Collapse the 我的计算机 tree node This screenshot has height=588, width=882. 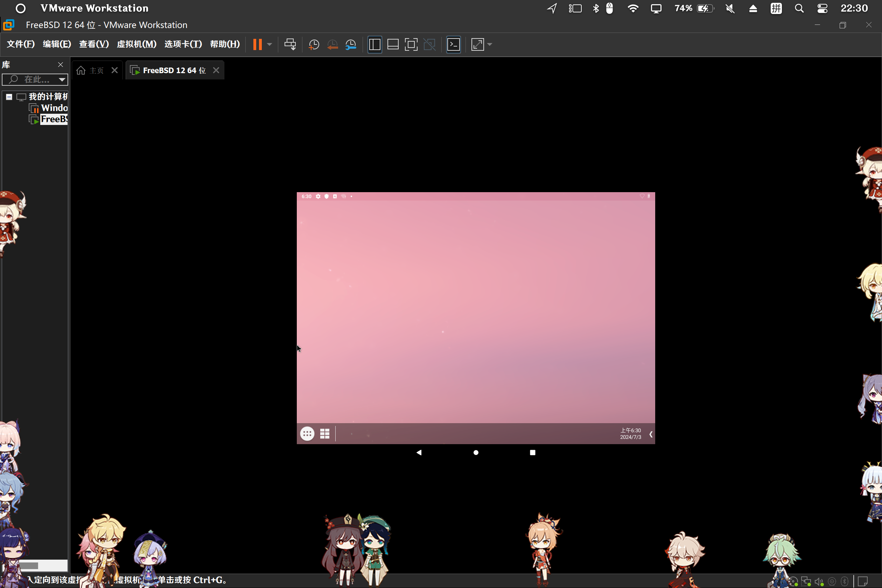pyautogui.click(x=9, y=97)
